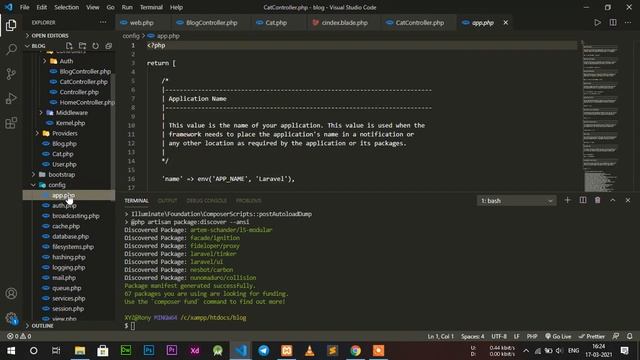
Task: Open auth.php in the file tree
Action: pos(64,206)
